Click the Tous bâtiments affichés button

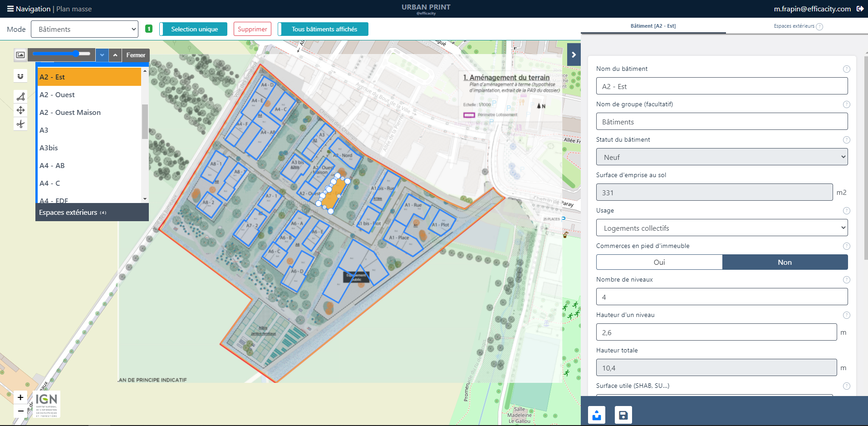coord(324,29)
